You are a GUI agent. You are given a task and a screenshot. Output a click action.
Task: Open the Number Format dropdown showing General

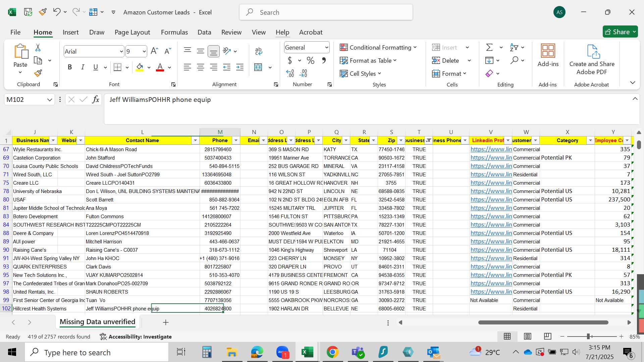(x=326, y=48)
